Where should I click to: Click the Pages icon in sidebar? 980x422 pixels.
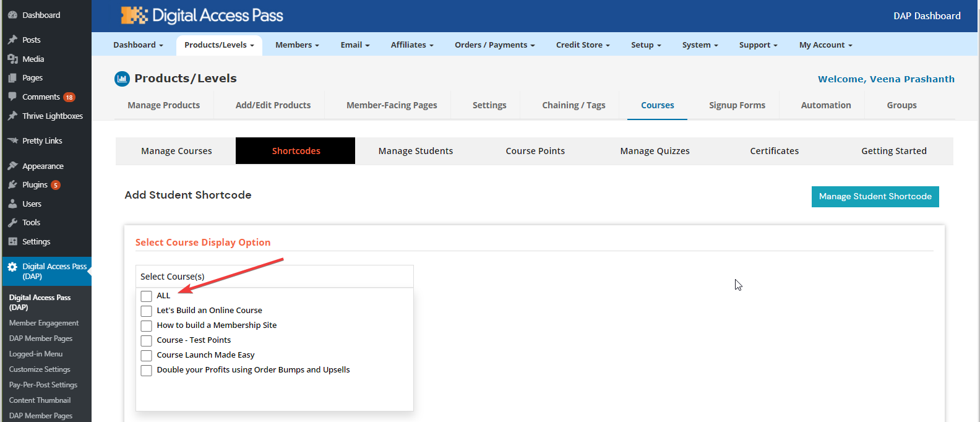tap(12, 78)
